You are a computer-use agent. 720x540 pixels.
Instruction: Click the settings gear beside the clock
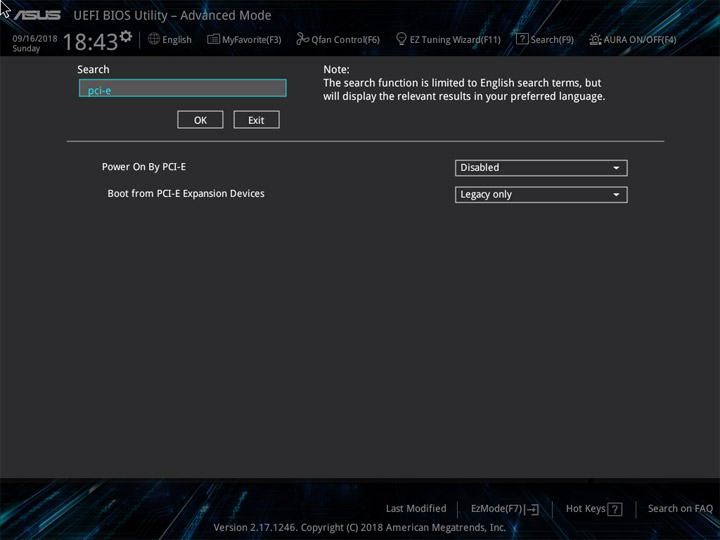click(x=126, y=36)
